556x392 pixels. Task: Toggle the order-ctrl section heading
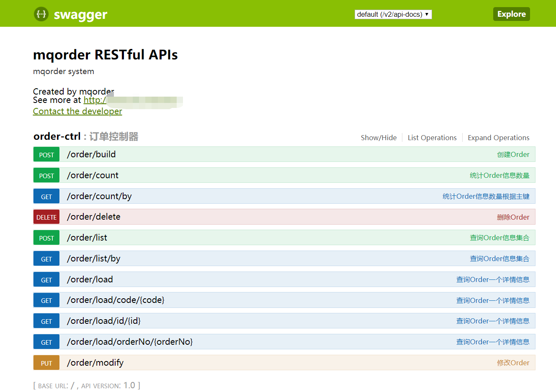coord(57,136)
